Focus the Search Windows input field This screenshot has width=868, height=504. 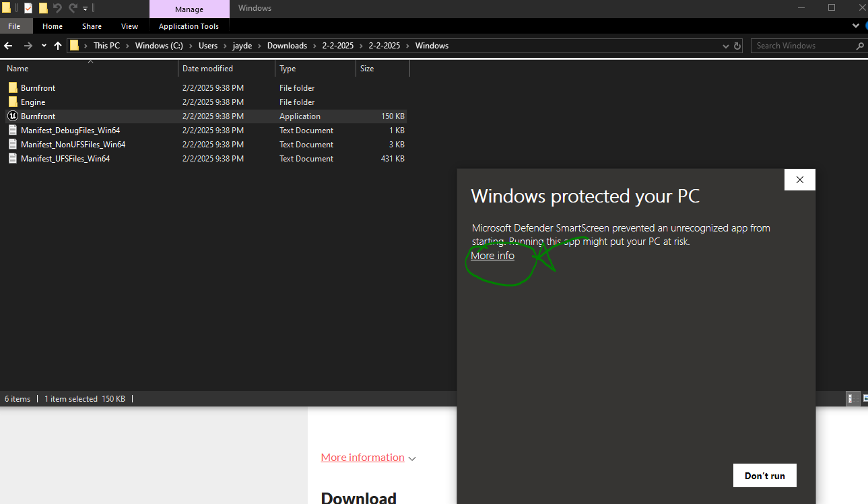803,46
